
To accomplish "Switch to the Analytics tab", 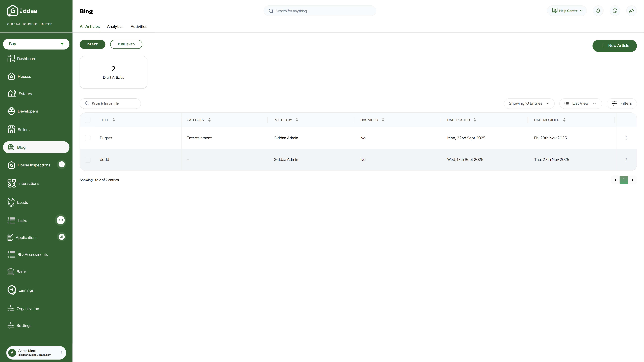I will click(115, 26).
